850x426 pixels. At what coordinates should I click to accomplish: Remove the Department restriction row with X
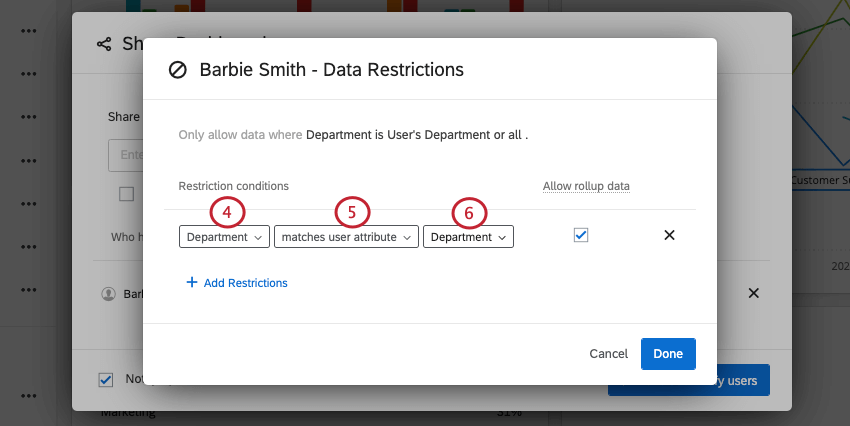point(669,236)
